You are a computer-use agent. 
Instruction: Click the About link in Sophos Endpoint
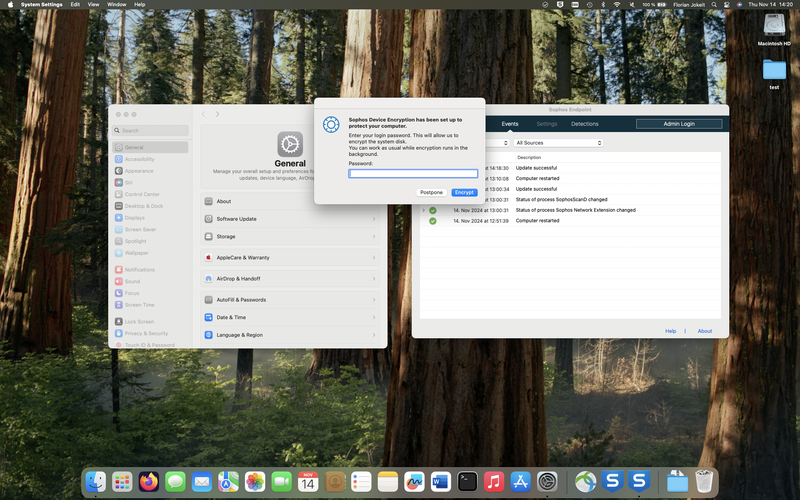705,331
